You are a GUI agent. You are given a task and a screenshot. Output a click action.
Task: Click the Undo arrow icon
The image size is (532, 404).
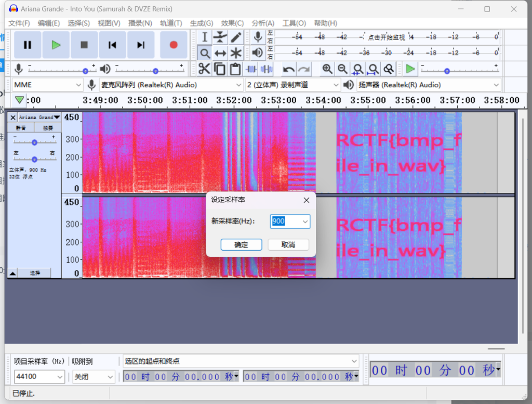[x=289, y=69]
